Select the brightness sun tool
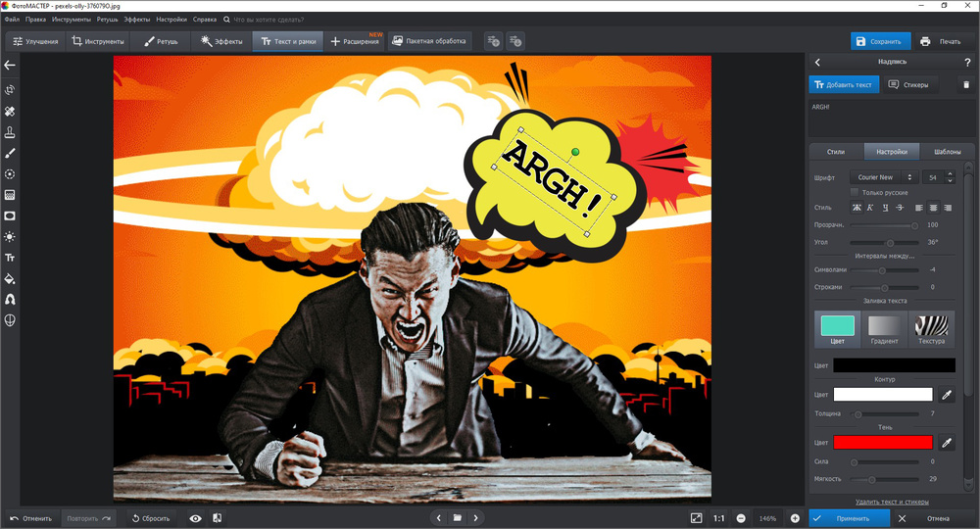 pyautogui.click(x=10, y=237)
